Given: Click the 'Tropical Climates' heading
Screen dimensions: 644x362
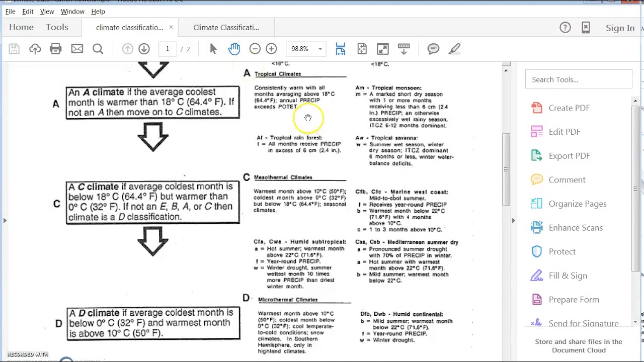Looking at the screenshot, I should coord(278,74).
